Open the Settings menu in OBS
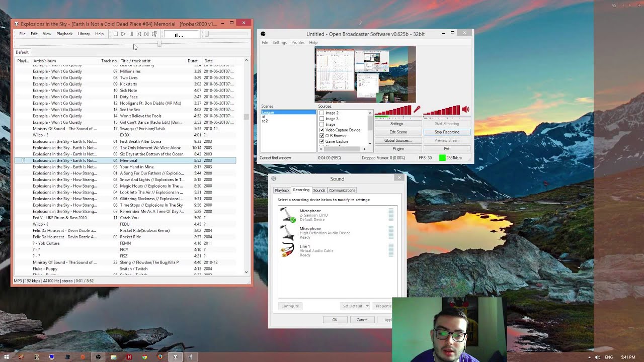 [x=279, y=43]
